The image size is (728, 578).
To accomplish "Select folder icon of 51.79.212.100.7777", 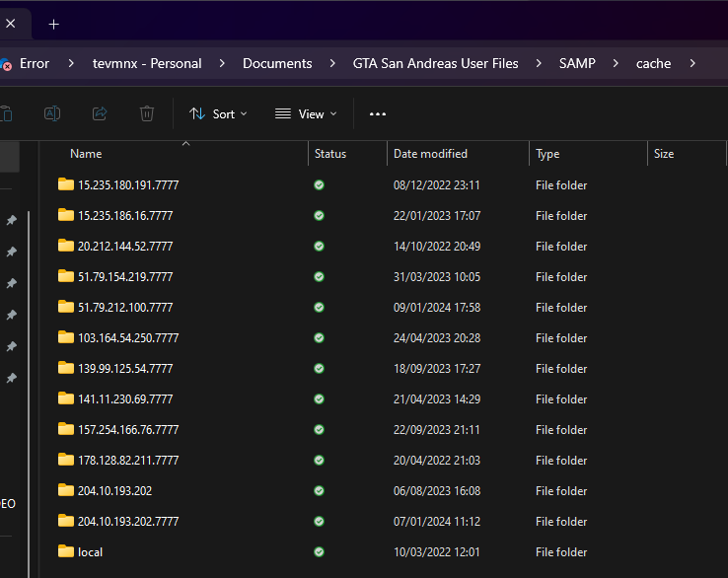I will tap(66, 307).
